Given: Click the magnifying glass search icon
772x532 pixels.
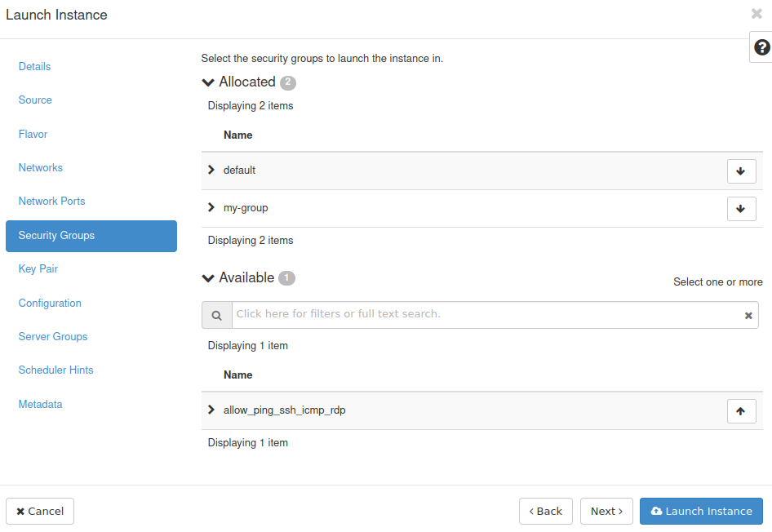Looking at the screenshot, I should coord(216,315).
